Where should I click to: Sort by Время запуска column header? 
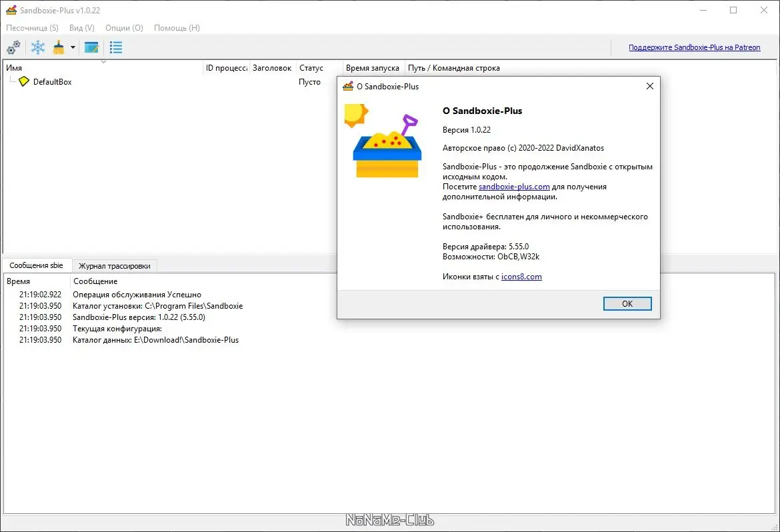coord(373,68)
